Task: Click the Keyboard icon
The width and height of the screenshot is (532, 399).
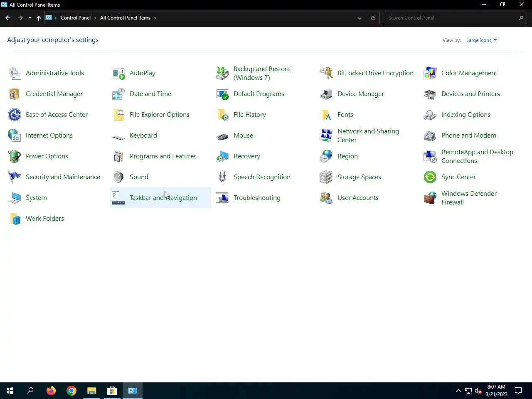Action: point(118,137)
